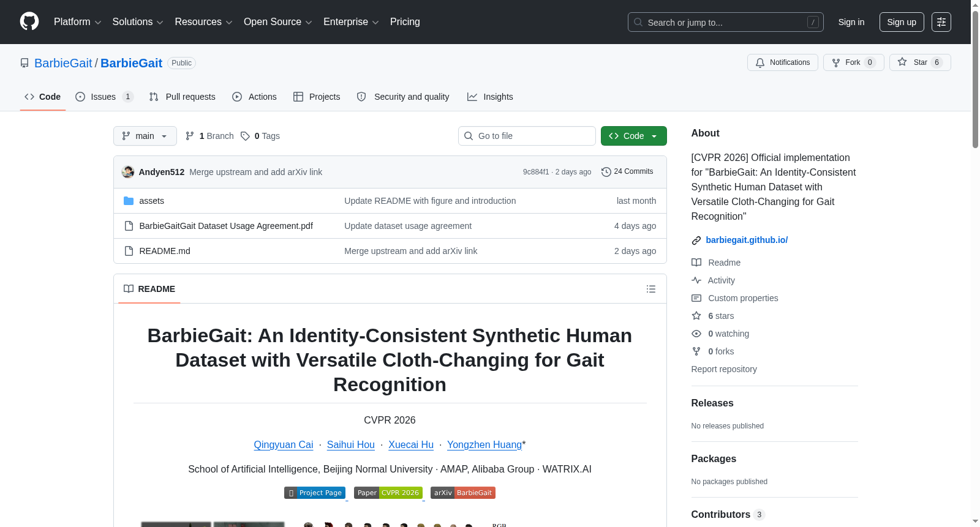The image size is (980, 527).
Task: Click the Report repository link
Action: point(724,369)
